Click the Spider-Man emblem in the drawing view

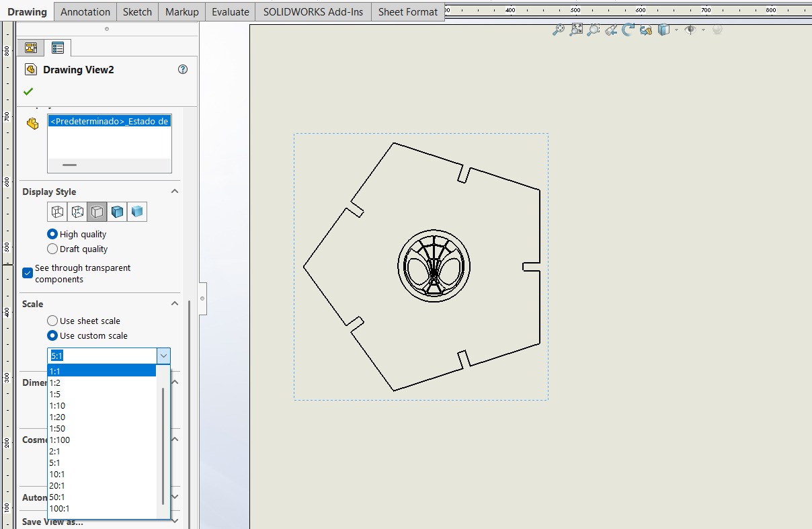click(x=434, y=265)
